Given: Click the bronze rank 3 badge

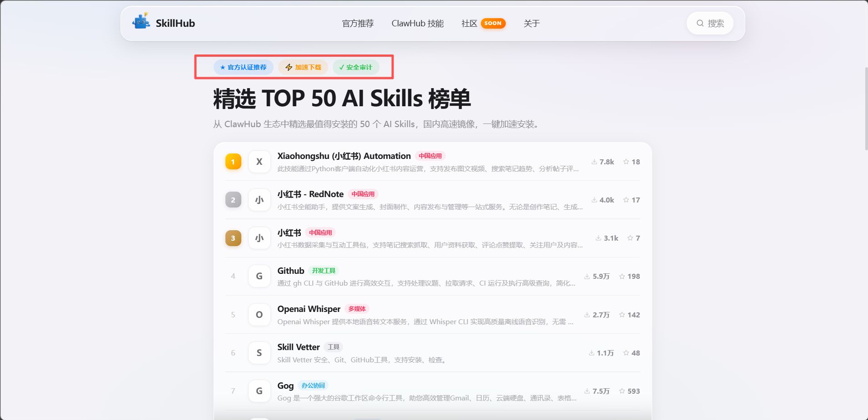Looking at the screenshot, I should (x=233, y=238).
